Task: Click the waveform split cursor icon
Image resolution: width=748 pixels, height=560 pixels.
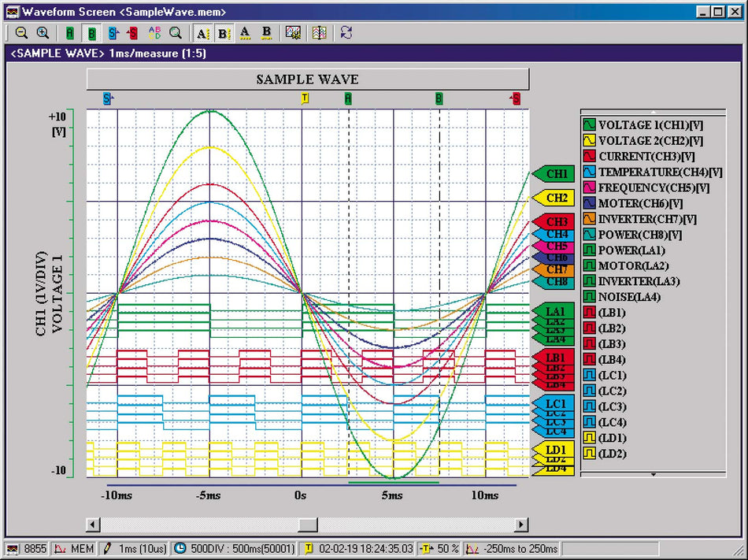Action: click(x=319, y=33)
